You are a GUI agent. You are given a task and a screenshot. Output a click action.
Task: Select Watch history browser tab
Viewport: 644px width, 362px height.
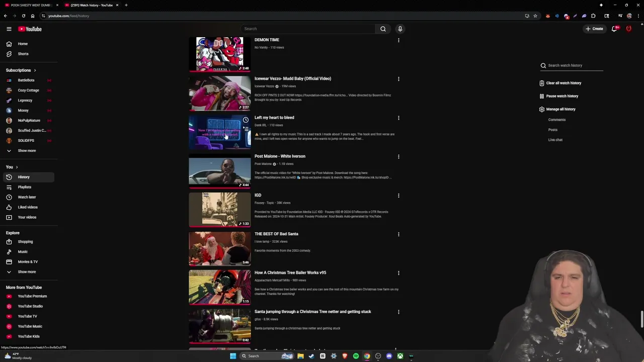point(91,5)
